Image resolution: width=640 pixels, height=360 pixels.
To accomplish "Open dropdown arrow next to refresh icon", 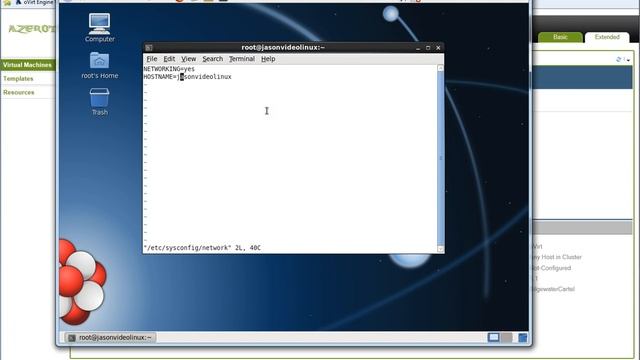I will click(x=628, y=60).
